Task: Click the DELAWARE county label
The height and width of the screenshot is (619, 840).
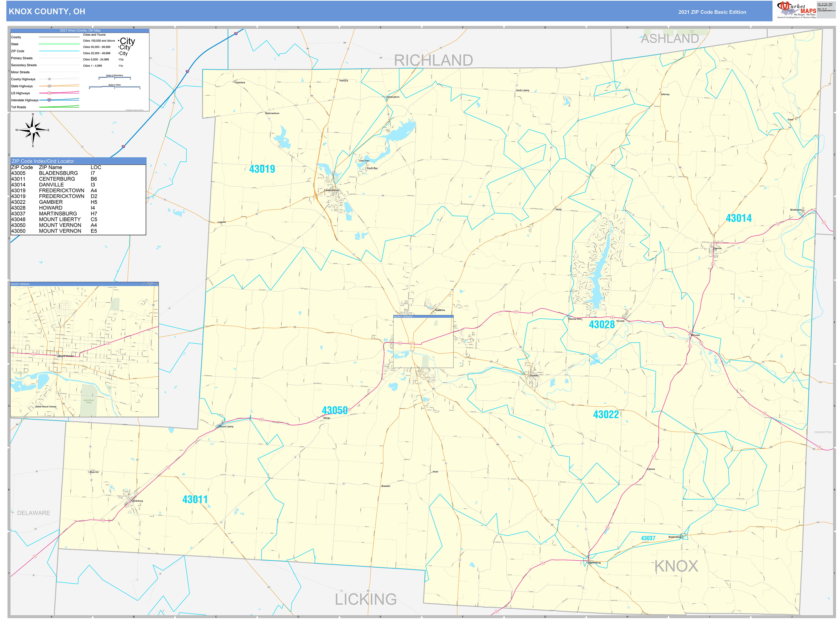Action: pos(33,513)
